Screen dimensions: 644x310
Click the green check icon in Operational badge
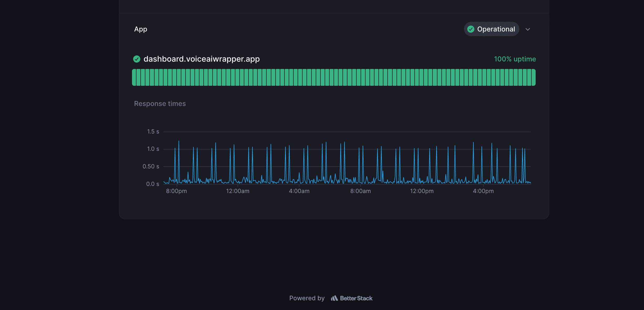click(471, 29)
